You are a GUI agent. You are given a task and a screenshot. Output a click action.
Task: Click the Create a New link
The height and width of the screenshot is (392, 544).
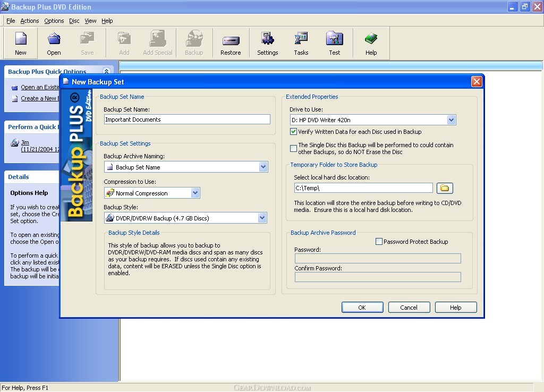click(x=40, y=98)
